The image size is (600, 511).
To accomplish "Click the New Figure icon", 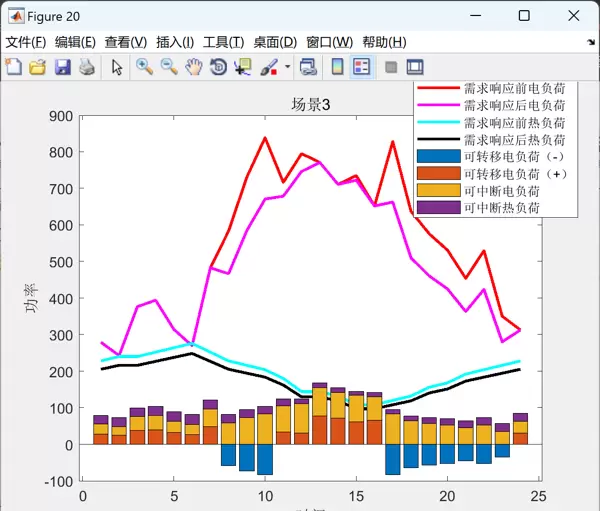I will (13, 67).
